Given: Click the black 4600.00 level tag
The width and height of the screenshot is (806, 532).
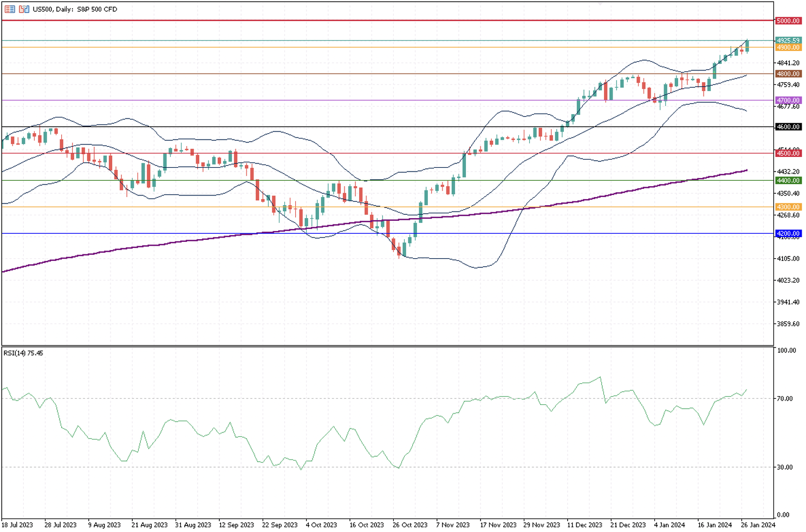Looking at the screenshot, I should tap(788, 127).
